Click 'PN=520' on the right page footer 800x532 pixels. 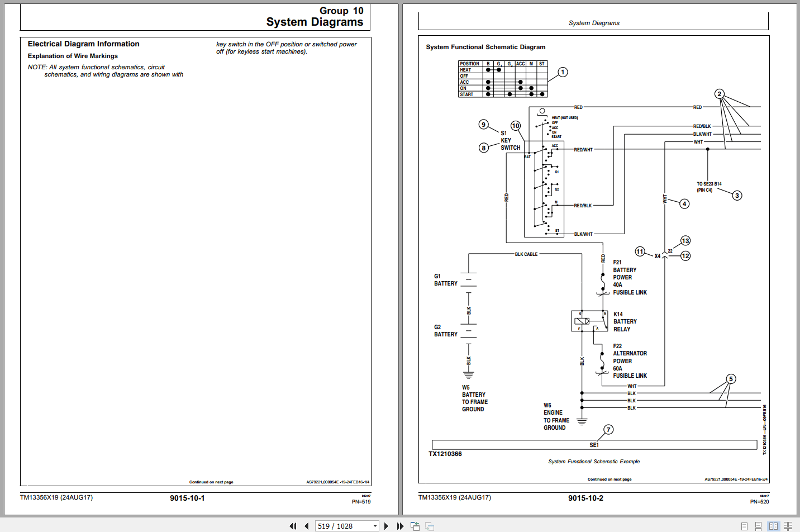pos(759,502)
